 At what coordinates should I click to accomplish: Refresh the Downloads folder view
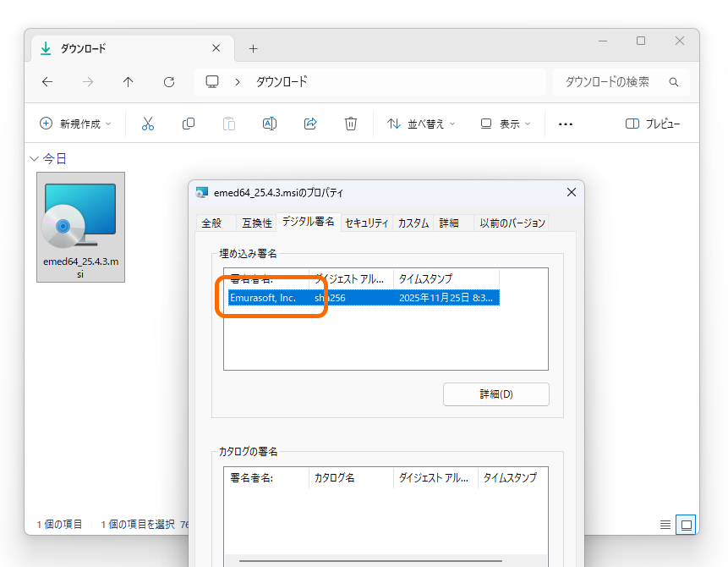(x=168, y=82)
